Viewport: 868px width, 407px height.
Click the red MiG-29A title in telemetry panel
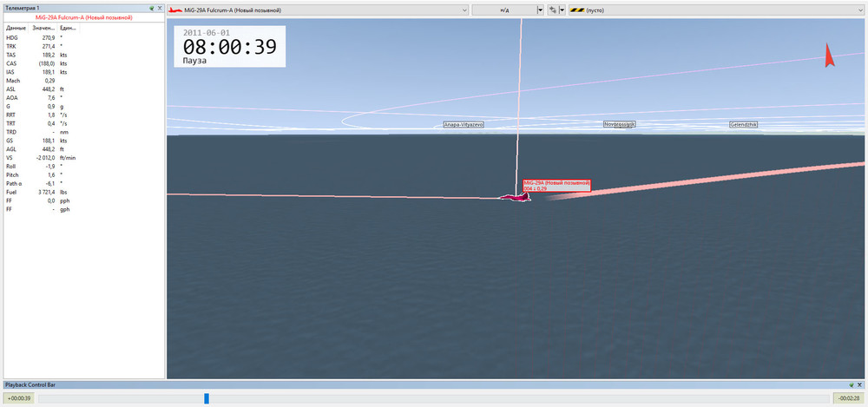pos(83,17)
